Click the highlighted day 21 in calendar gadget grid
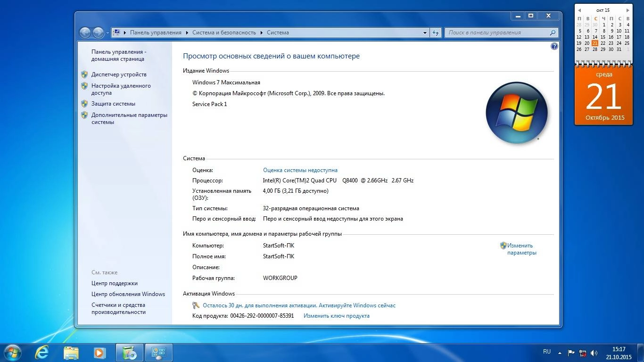The width and height of the screenshot is (644, 362). [595, 43]
